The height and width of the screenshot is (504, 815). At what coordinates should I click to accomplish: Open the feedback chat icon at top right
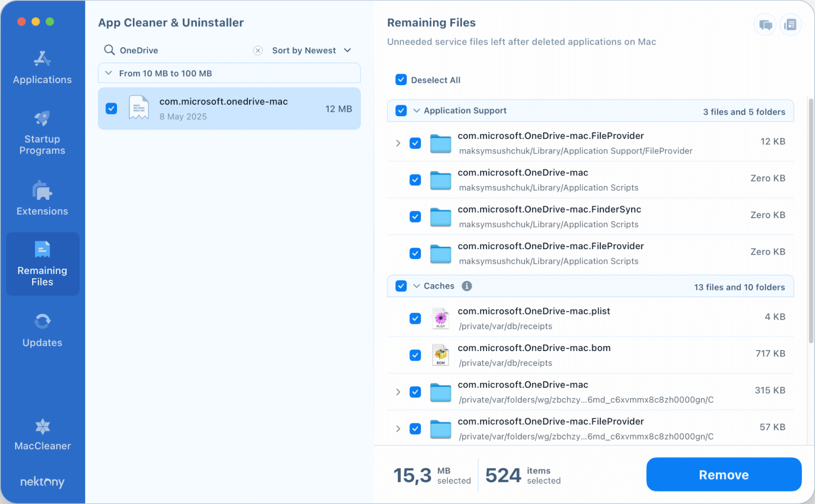[x=765, y=24]
